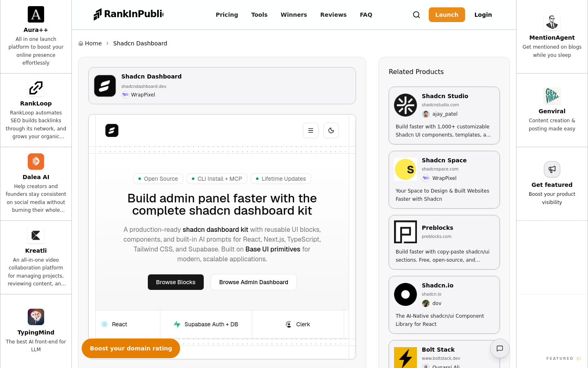Screen dimensions: 588x368
Task: Click the React atom icon
Action: [105, 324]
